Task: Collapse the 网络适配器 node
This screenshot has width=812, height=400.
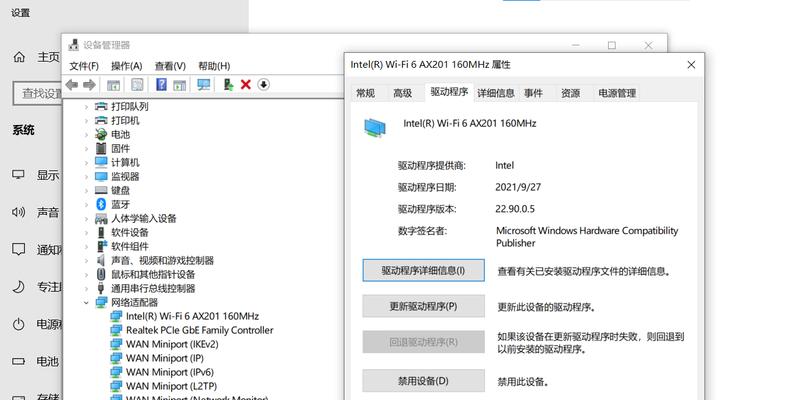Action: click(86, 303)
